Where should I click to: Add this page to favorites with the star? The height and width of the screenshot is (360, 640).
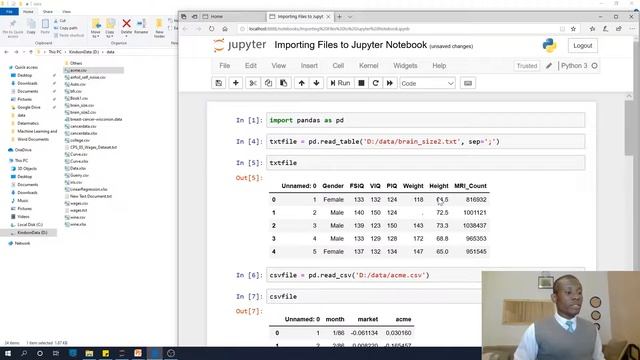coord(573,29)
